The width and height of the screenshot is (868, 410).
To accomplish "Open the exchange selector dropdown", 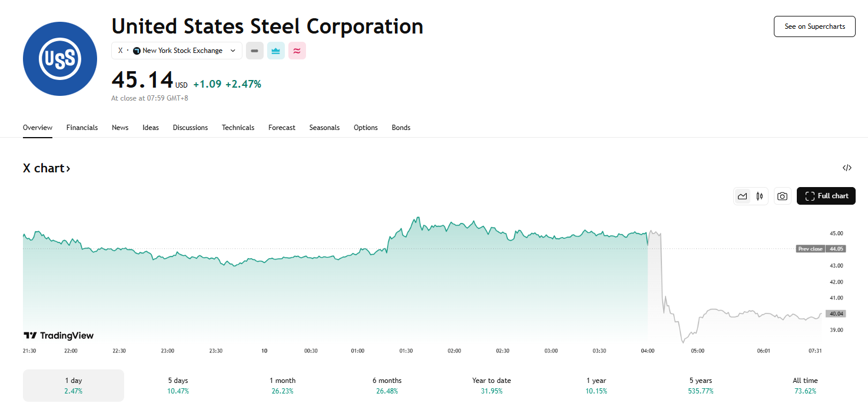I will point(177,51).
